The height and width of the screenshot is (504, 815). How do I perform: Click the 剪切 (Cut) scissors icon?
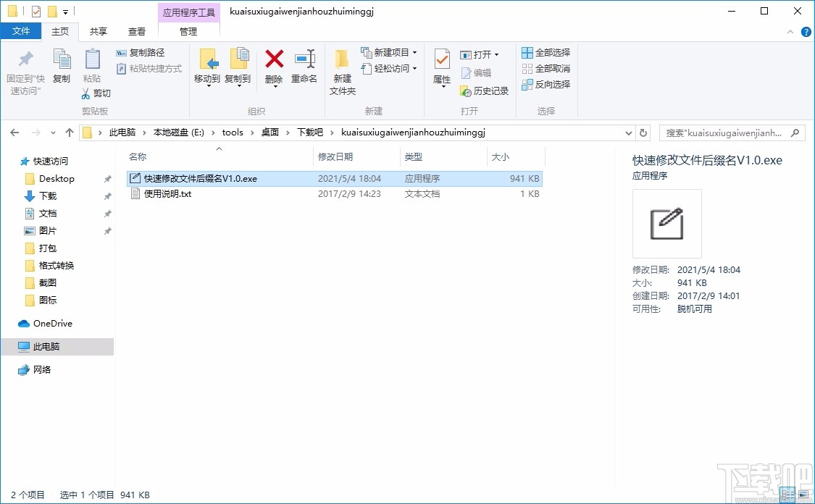[x=86, y=93]
